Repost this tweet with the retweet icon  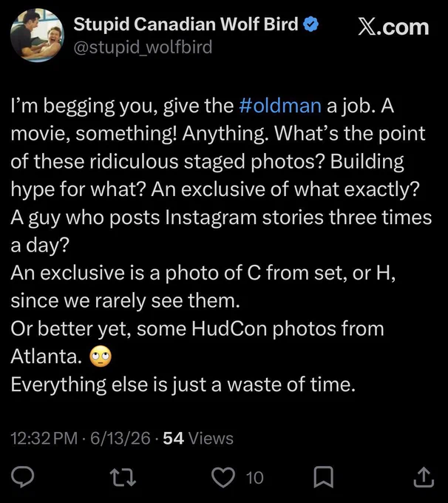[123, 477]
